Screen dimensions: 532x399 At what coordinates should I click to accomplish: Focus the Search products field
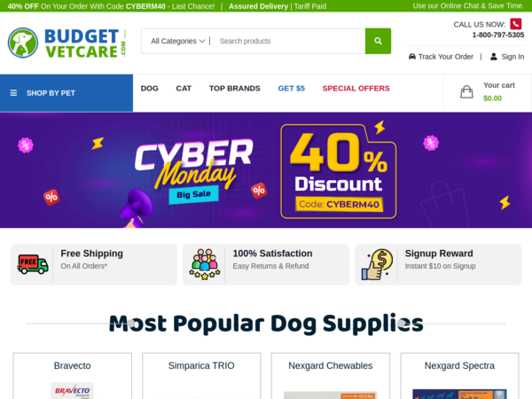pyautogui.click(x=288, y=41)
